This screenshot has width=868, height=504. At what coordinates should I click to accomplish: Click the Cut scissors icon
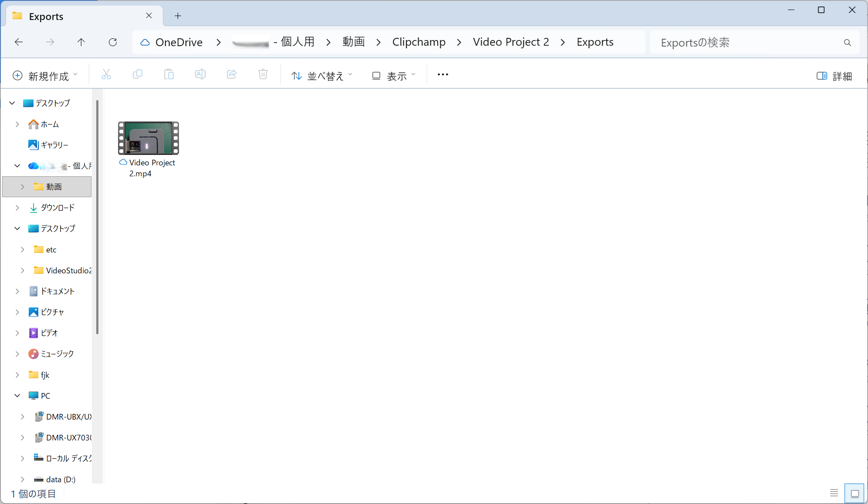tap(106, 75)
